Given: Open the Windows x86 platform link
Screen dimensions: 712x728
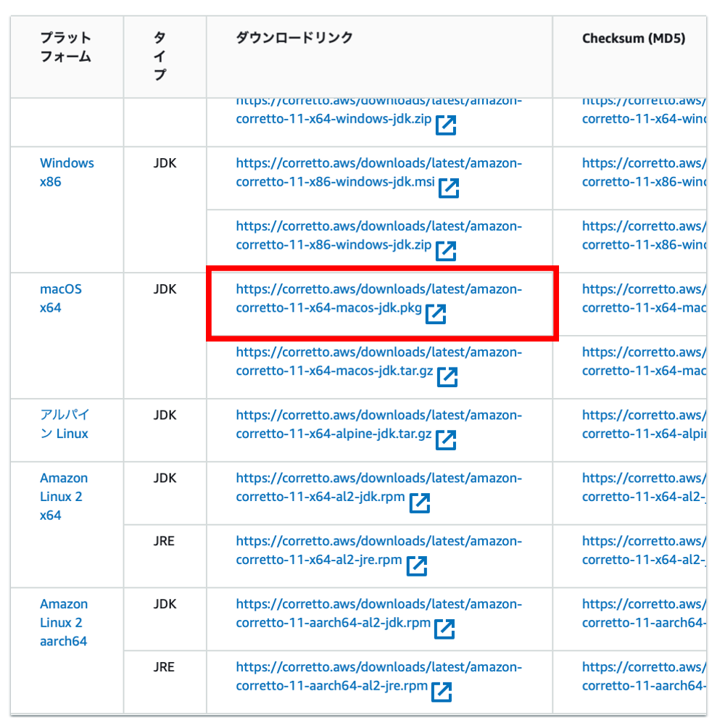Looking at the screenshot, I should pos(67,173).
